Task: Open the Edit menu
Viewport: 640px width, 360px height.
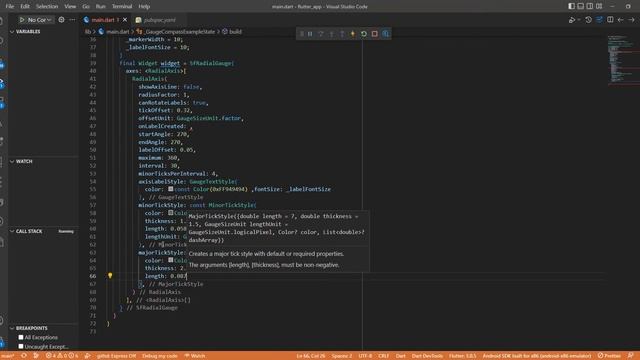Action: coord(25,7)
